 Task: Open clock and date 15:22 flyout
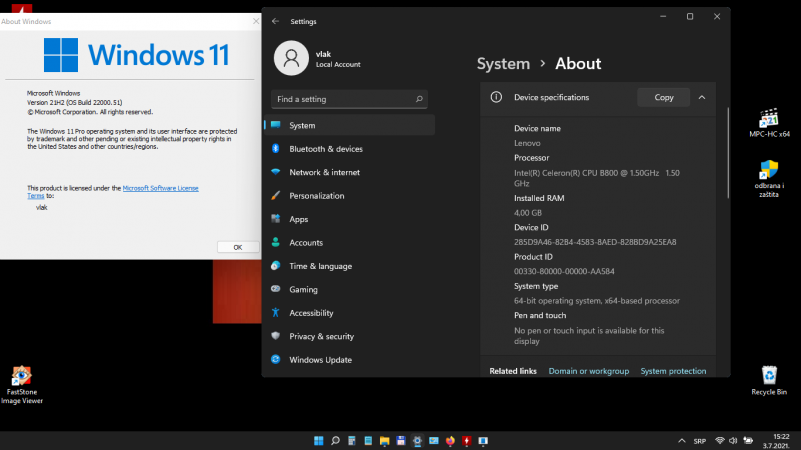pyautogui.click(x=775, y=441)
